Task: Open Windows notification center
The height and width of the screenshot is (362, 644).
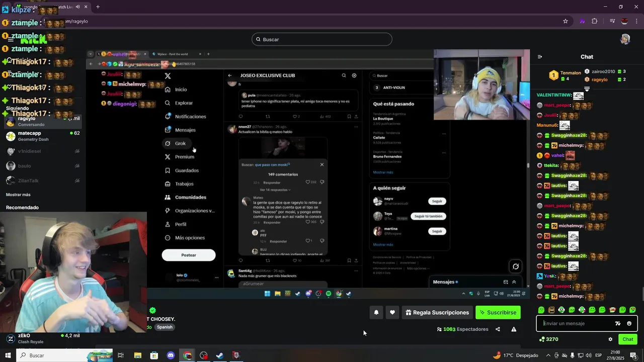Action: coord(633,355)
